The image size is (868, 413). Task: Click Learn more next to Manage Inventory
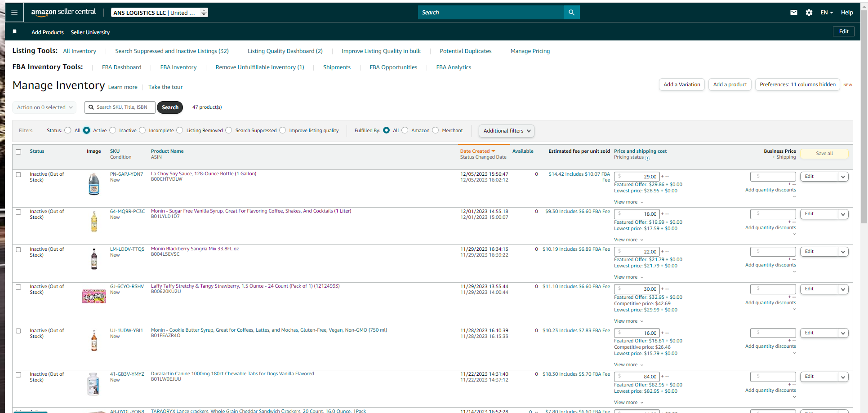pos(123,87)
